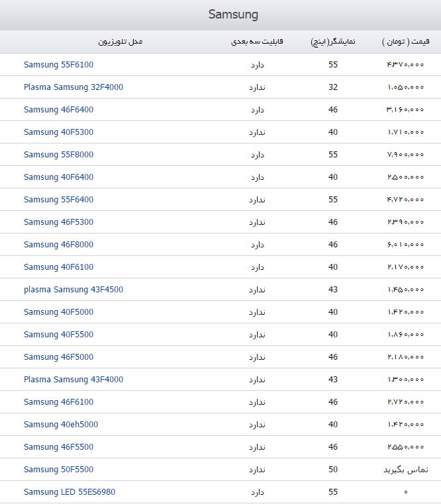Select the Samsung 40F5000 link
The image size is (441, 504).
point(58,312)
